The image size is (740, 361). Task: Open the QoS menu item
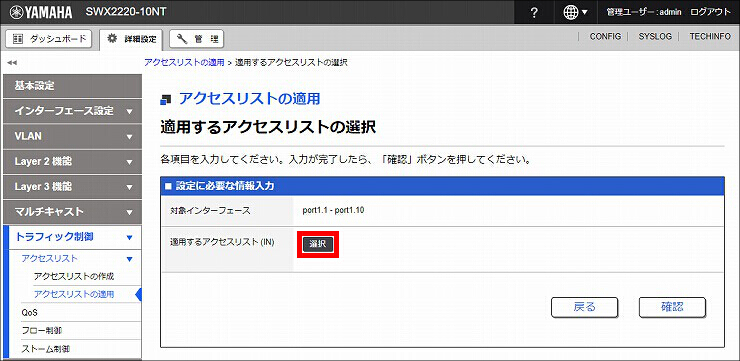point(30,312)
